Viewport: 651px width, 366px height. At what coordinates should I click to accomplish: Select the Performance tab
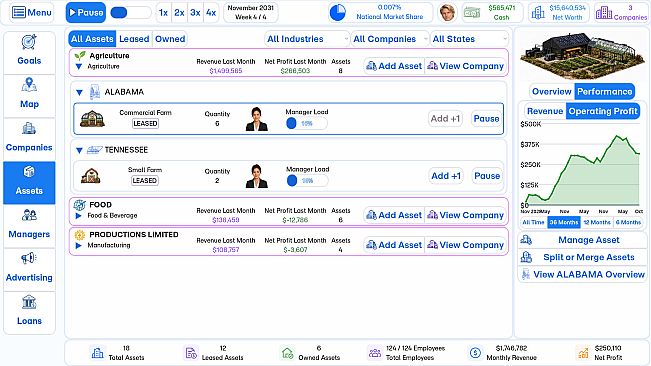[604, 92]
